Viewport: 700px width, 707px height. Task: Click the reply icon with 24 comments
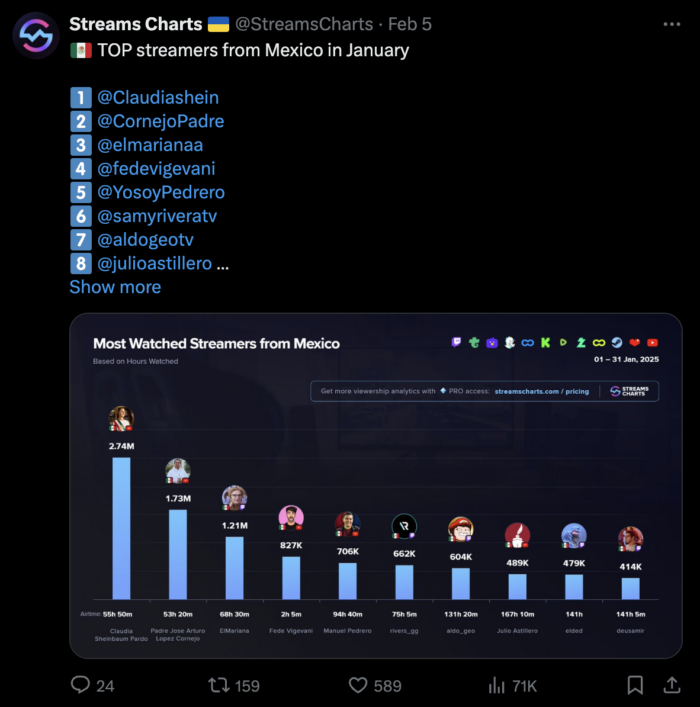[x=80, y=685]
